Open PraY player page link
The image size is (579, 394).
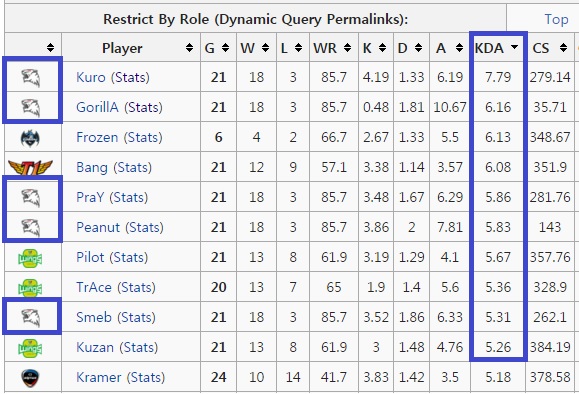point(90,197)
